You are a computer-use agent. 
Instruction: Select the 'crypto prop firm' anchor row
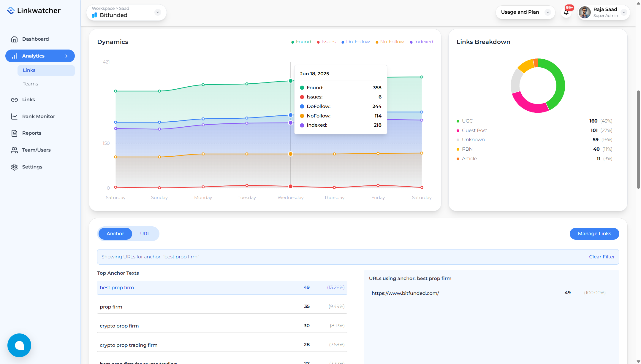(x=222, y=326)
